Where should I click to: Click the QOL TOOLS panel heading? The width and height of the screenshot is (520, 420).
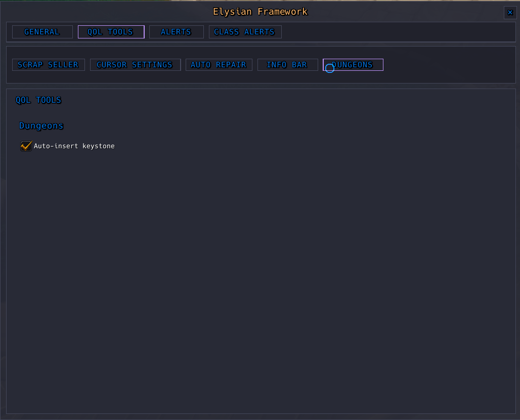tap(38, 100)
